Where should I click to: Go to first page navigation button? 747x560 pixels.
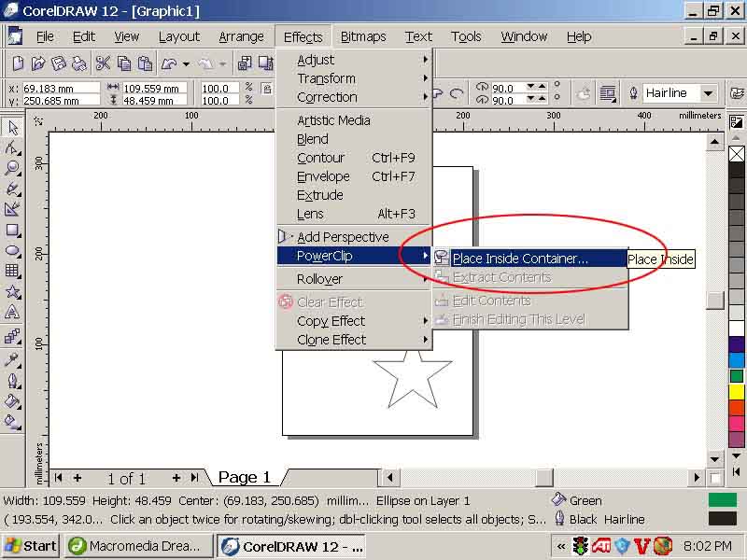(59, 478)
